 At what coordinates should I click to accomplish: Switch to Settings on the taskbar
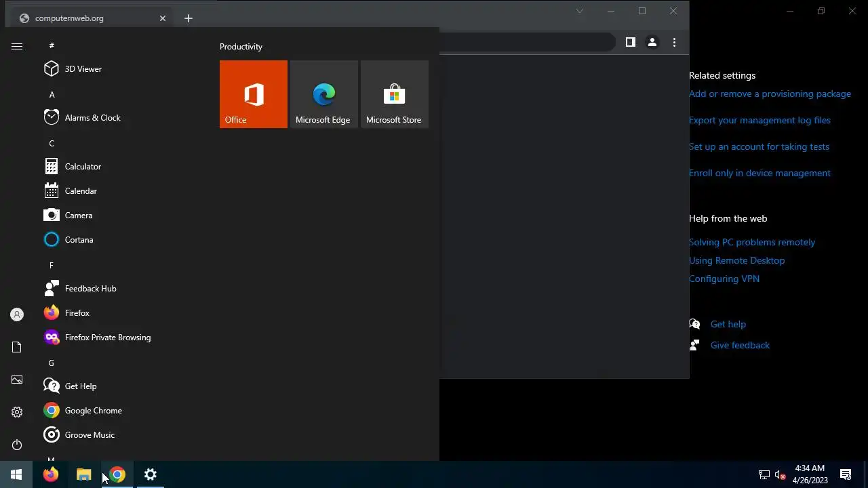[150, 474]
